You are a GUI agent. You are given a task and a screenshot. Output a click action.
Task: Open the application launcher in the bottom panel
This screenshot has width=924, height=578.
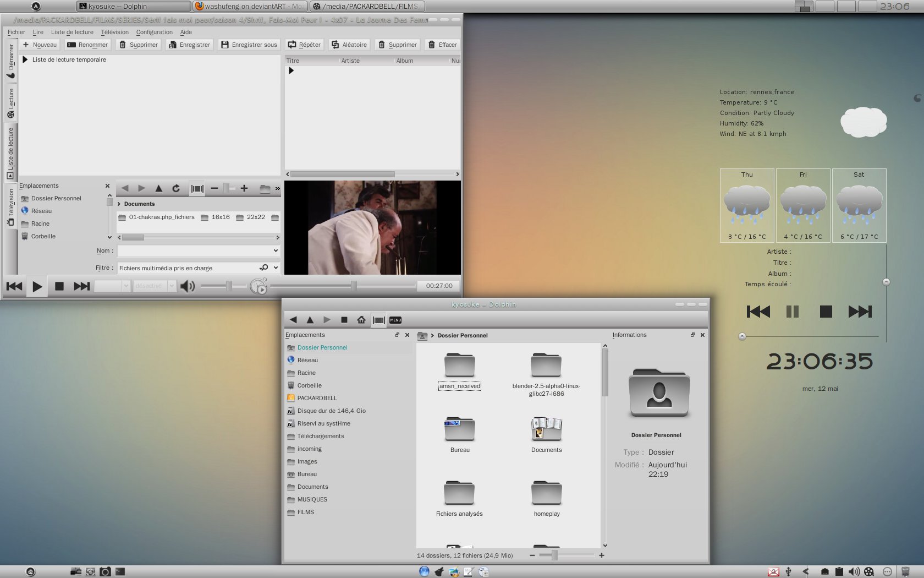tap(31, 571)
